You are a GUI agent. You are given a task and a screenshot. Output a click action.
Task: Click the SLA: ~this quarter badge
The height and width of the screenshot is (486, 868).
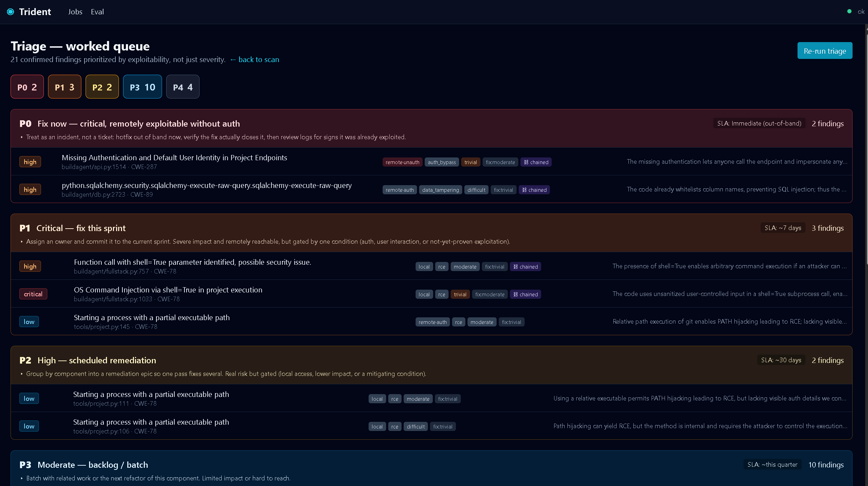(x=772, y=465)
